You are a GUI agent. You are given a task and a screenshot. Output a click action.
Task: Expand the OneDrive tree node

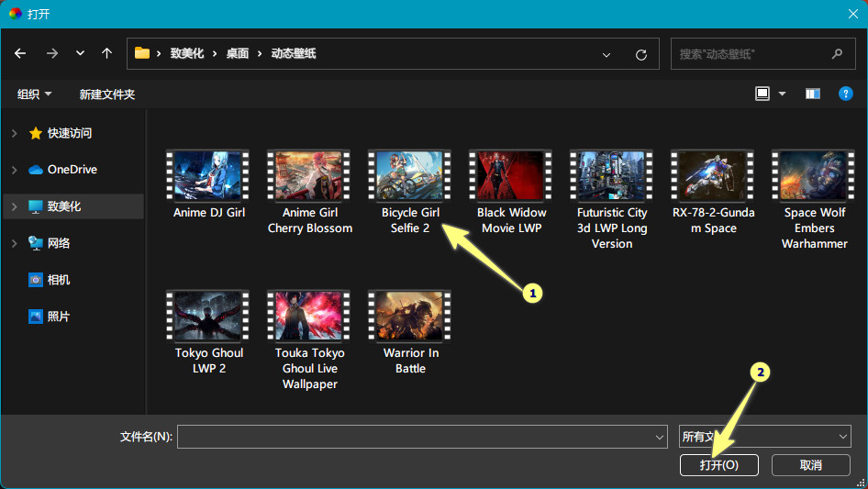[x=15, y=170]
